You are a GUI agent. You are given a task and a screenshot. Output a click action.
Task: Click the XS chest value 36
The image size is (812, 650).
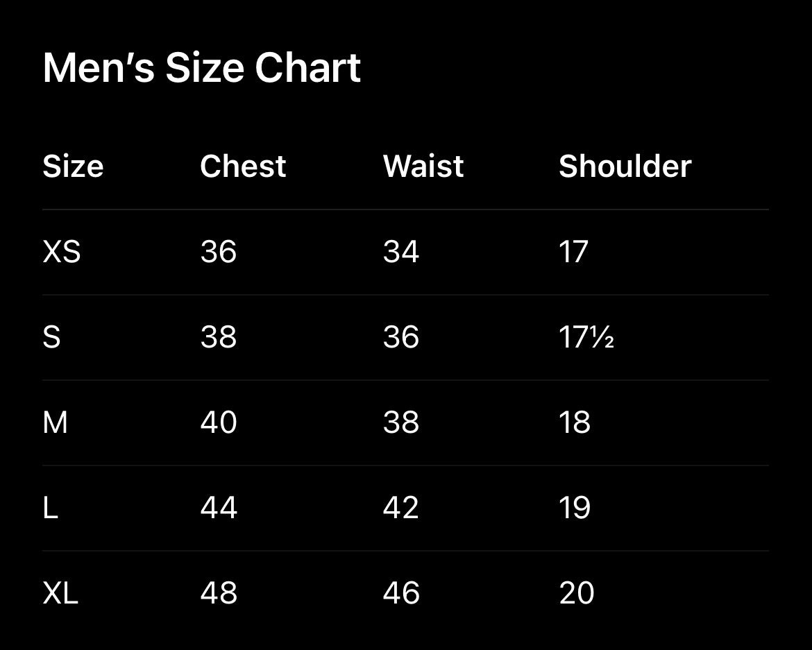pyautogui.click(x=219, y=252)
